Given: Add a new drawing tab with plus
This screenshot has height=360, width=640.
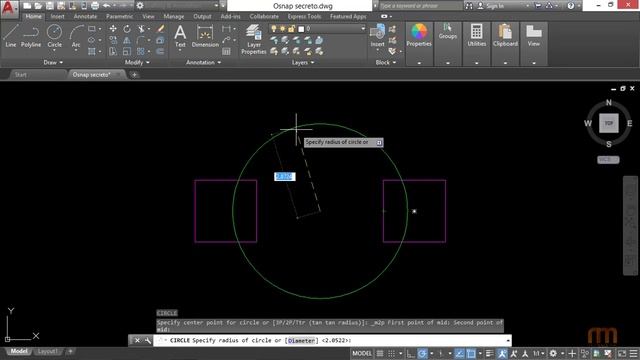Looking at the screenshot, I should tap(134, 75).
